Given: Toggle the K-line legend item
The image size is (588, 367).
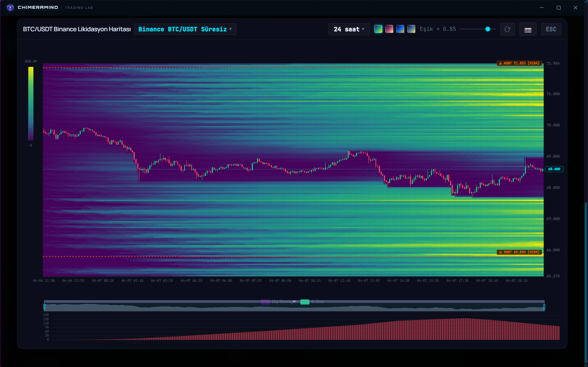Looking at the screenshot, I should (x=312, y=302).
